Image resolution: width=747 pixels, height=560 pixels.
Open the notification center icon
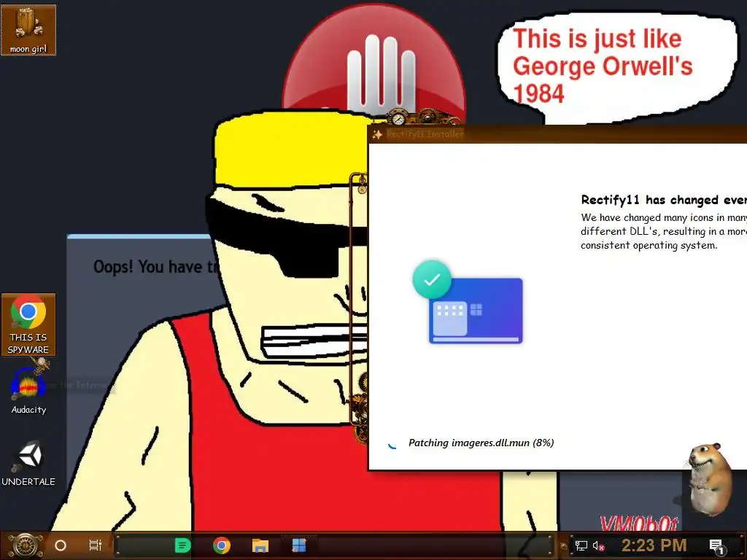(x=717, y=546)
